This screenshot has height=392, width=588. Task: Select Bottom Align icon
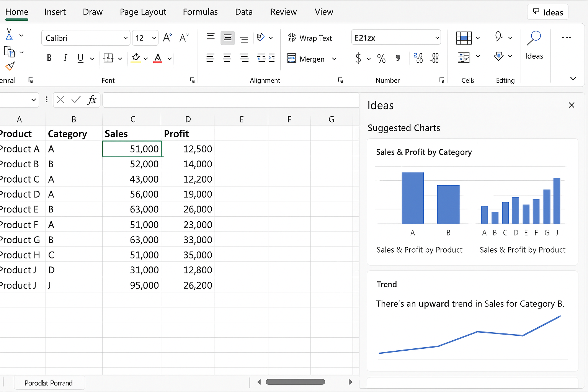pos(244,39)
